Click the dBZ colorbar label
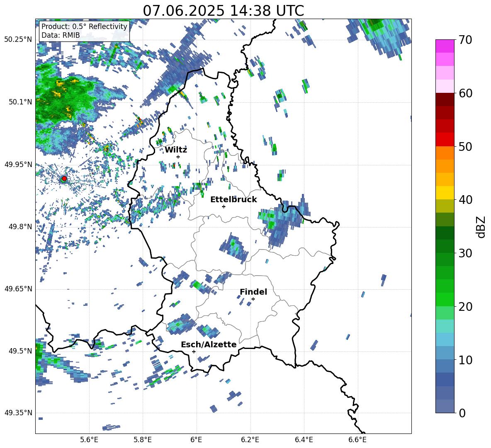Screen dimensions: 491x448 point(481,227)
